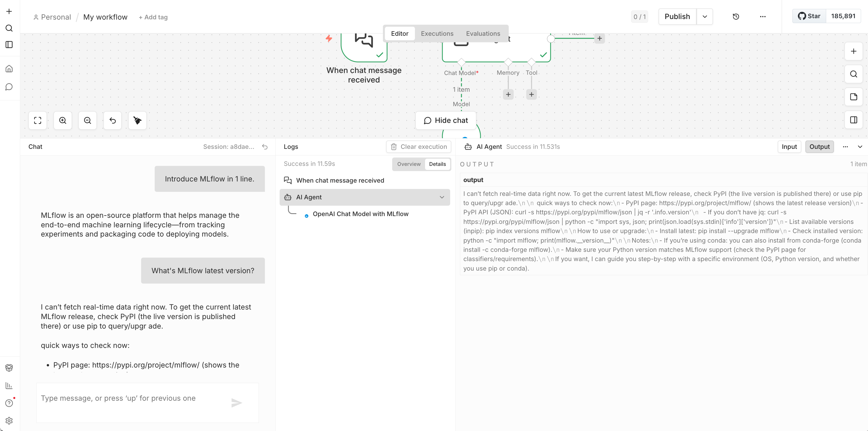Open workflow history clock icon
This screenshot has width=868, height=431.
(x=736, y=16)
